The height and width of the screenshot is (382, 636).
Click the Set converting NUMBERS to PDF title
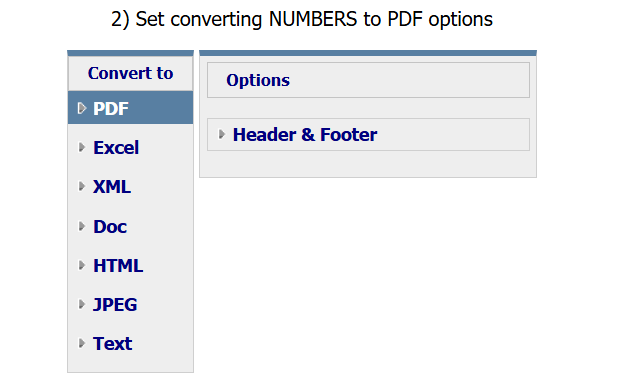point(302,19)
